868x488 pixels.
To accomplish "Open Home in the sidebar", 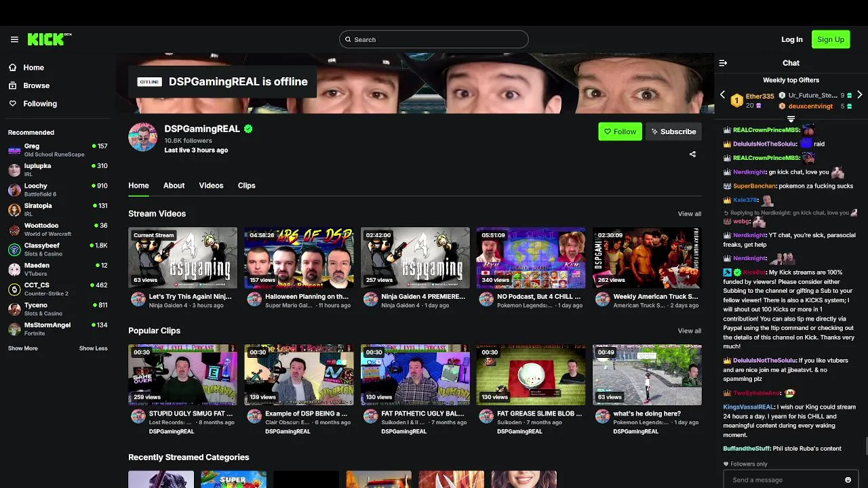I will pyautogui.click(x=34, y=68).
